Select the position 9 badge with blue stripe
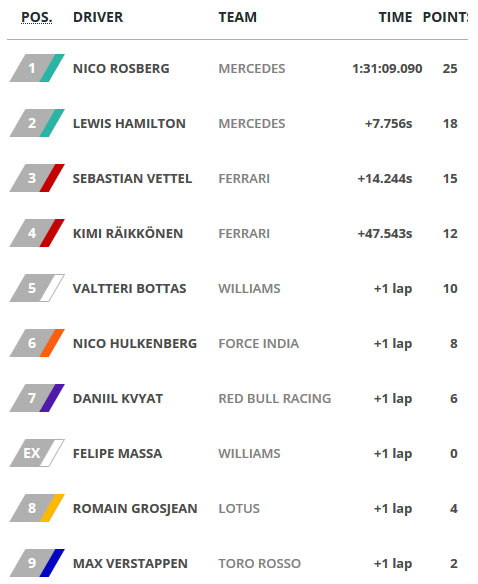Viewport: 478px width, 584px height. (37, 563)
